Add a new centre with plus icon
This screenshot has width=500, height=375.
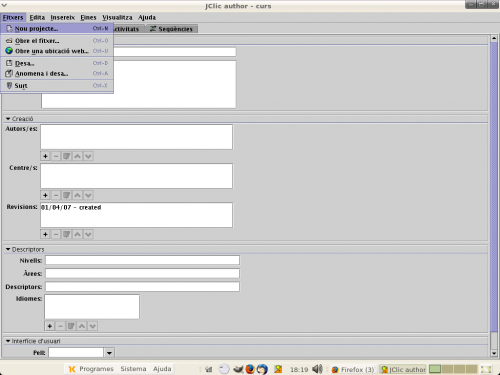point(45,195)
